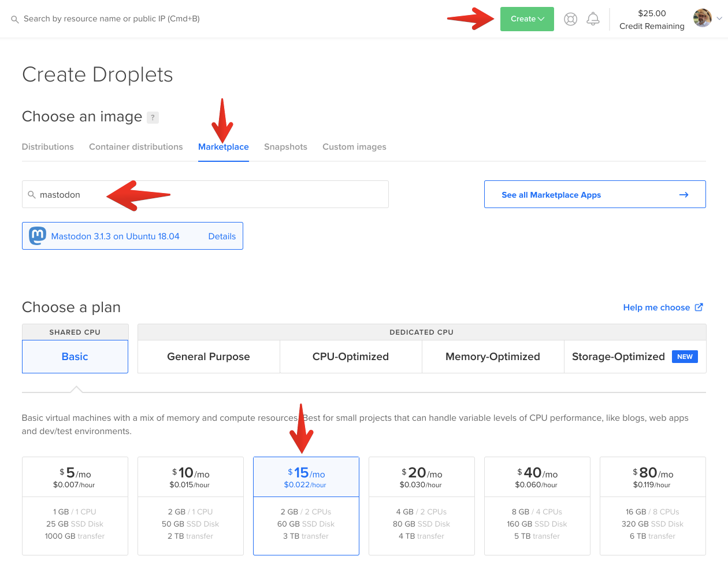This screenshot has height=578, width=728.
Task: Open the Snapshots tab
Action: 285,147
